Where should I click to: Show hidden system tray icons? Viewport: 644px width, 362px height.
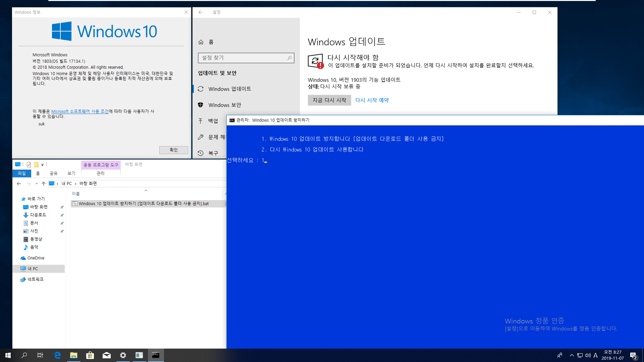click(572, 355)
